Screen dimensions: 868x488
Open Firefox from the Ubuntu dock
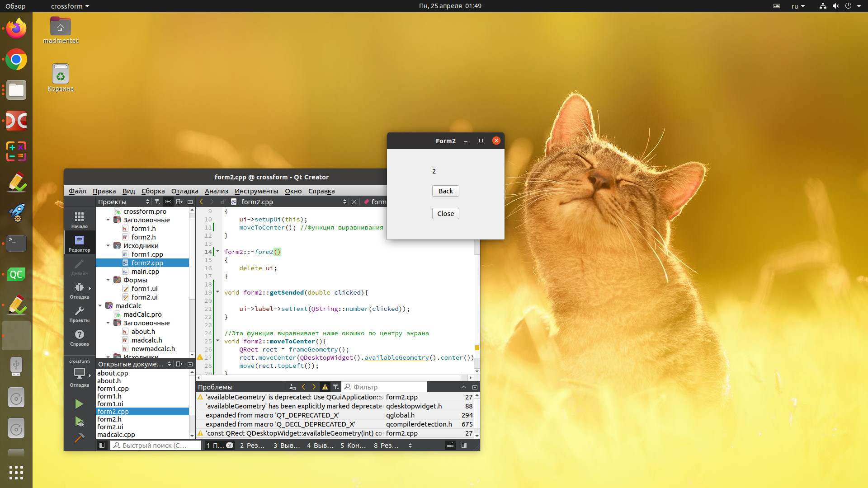(16, 28)
